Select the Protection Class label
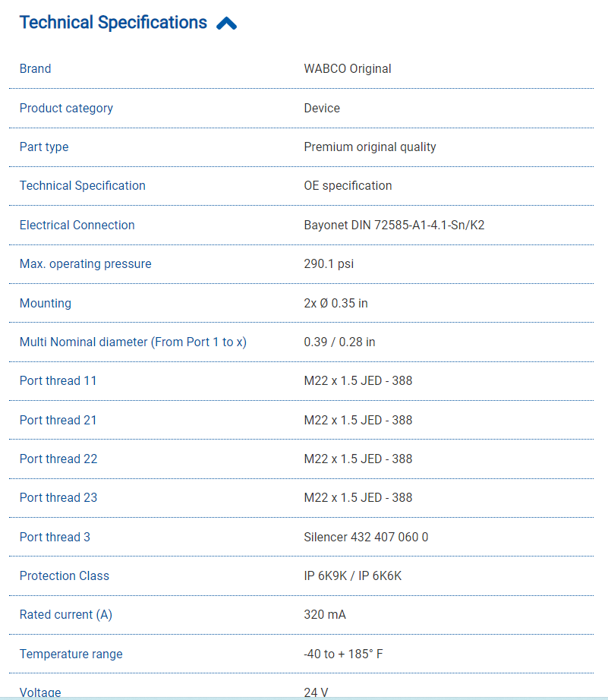 (x=65, y=576)
